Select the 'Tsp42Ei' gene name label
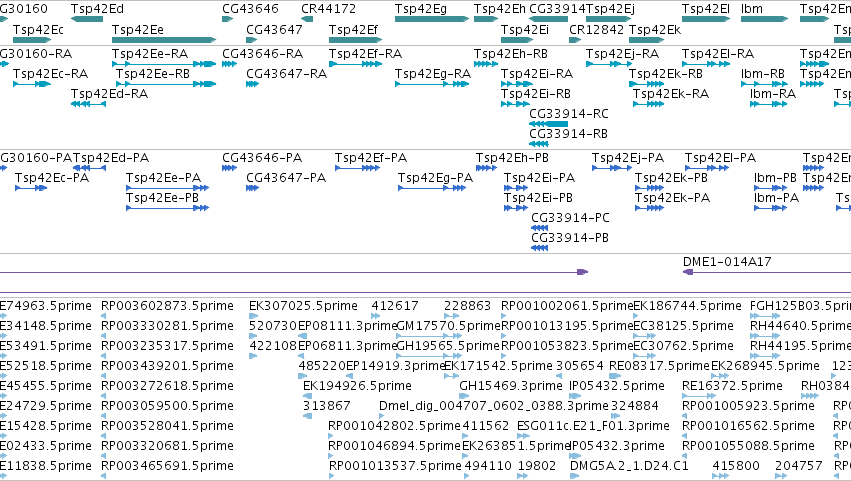This screenshot has height=481, width=851. click(x=524, y=30)
